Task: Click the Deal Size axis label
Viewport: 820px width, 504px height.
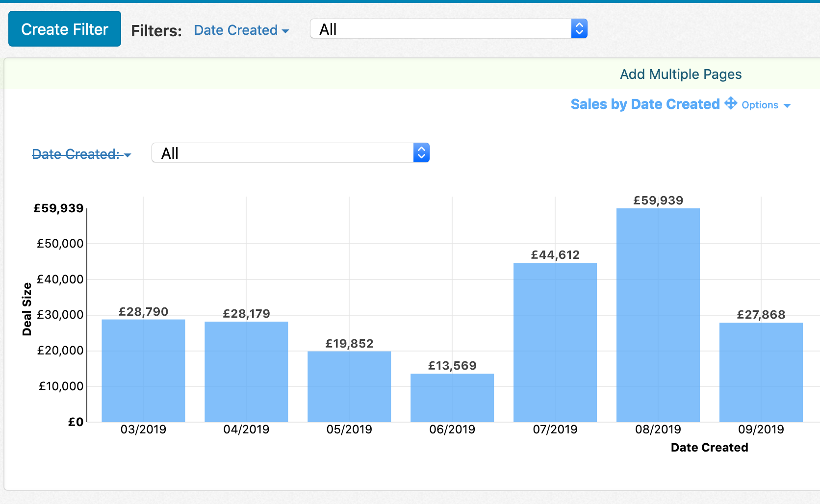Action: (28, 308)
